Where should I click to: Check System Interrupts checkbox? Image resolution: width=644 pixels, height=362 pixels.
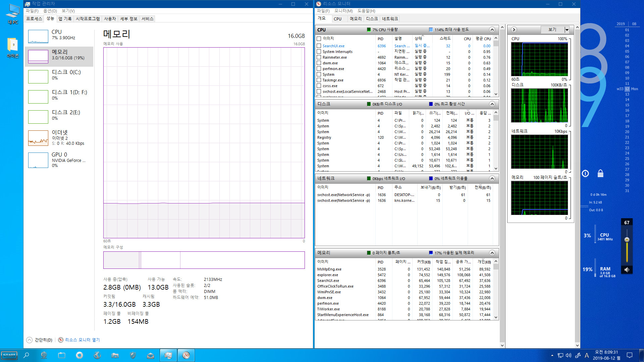coord(319,52)
